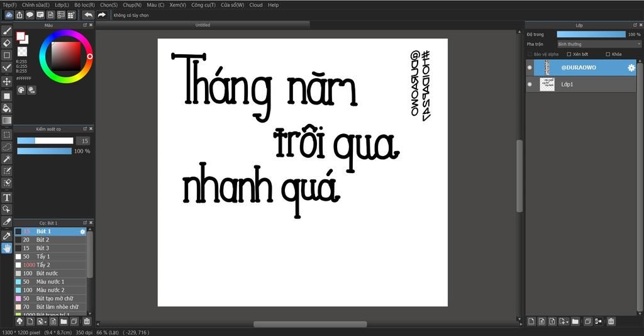Select the rectangular Selection tool
Viewport: 644px width, 336px height.
click(x=6, y=135)
